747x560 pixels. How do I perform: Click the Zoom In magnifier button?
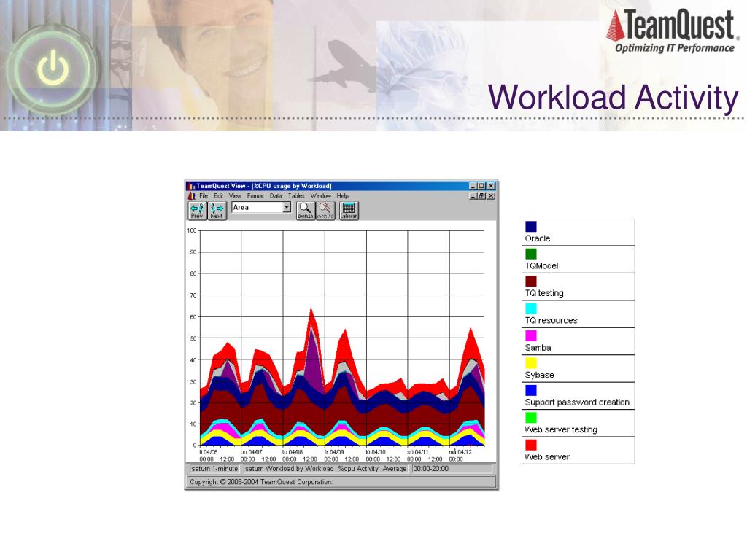(306, 211)
